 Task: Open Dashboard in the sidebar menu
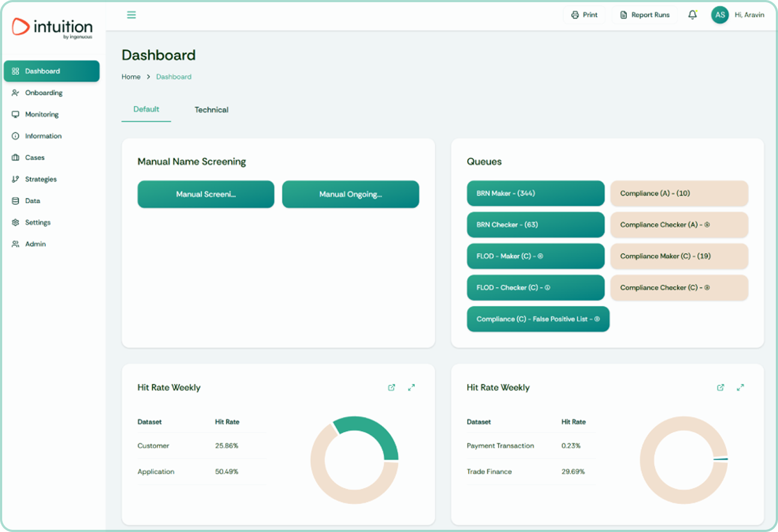click(x=52, y=71)
